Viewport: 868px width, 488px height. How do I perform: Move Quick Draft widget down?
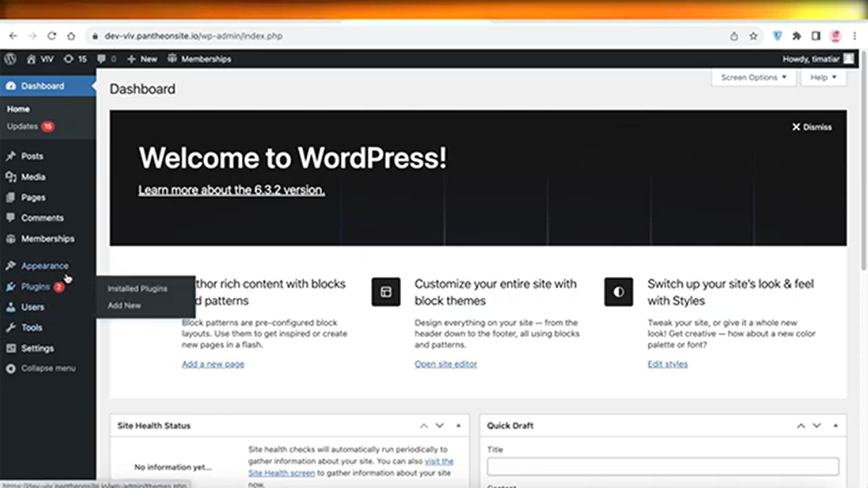click(x=816, y=426)
